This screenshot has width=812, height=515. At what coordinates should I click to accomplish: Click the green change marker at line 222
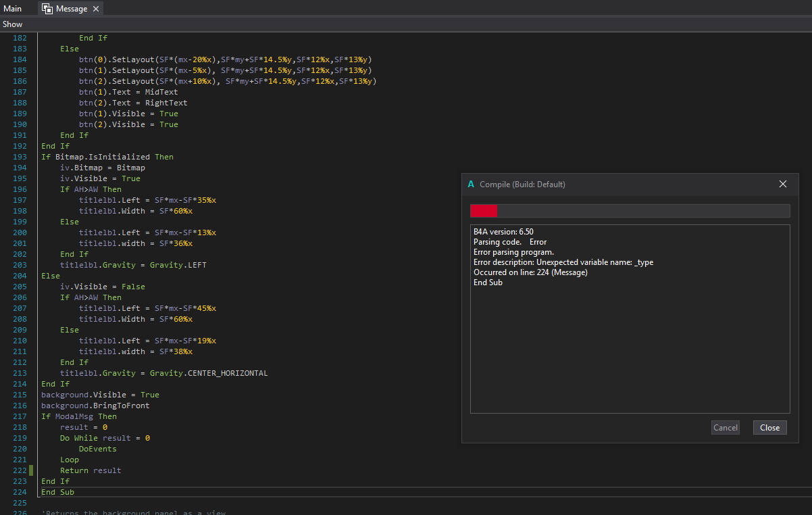pyautogui.click(x=31, y=470)
